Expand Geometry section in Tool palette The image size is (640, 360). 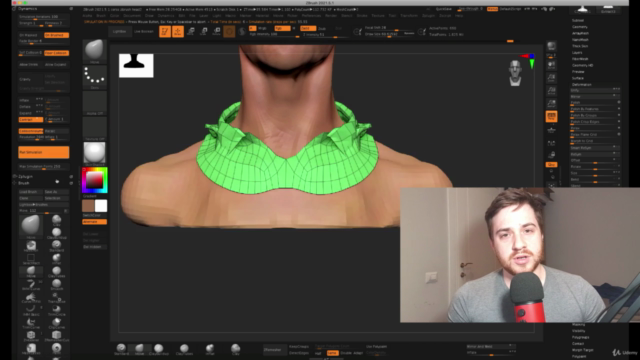coord(580,27)
